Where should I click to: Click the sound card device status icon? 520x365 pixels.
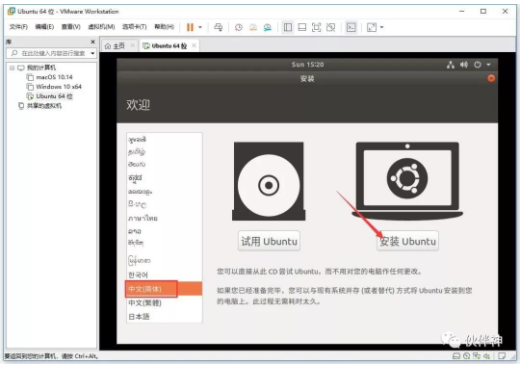[487, 356]
